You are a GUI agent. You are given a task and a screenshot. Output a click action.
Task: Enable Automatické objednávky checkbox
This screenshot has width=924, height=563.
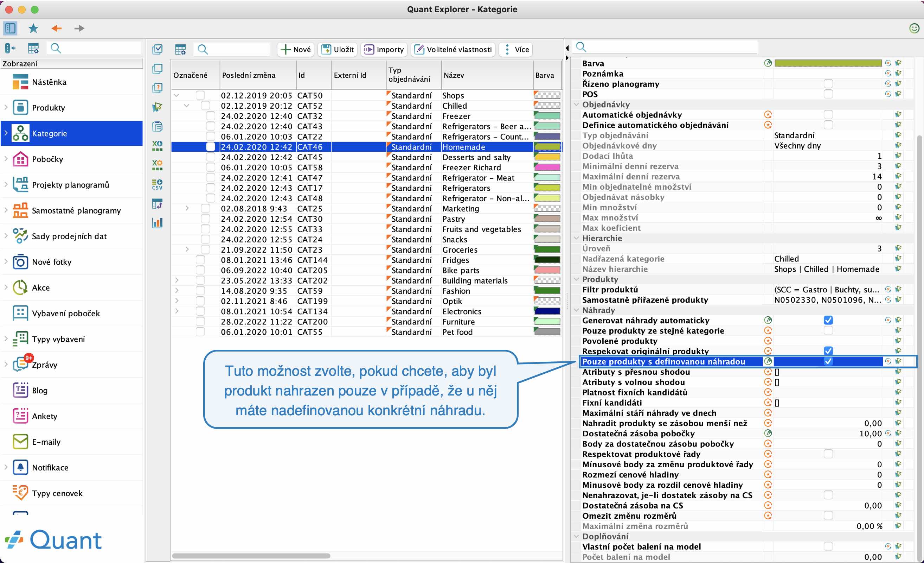(x=828, y=114)
